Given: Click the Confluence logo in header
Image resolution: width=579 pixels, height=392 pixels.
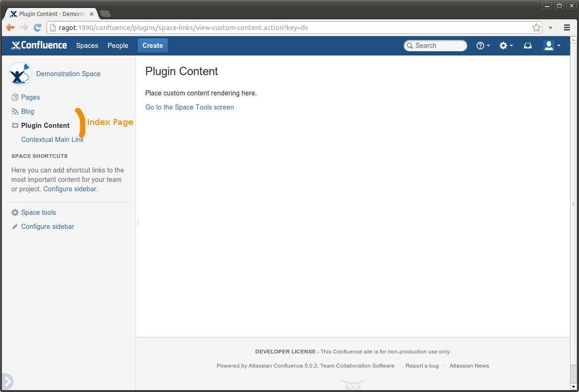Looking at the screenshot, I should point(39,46).
